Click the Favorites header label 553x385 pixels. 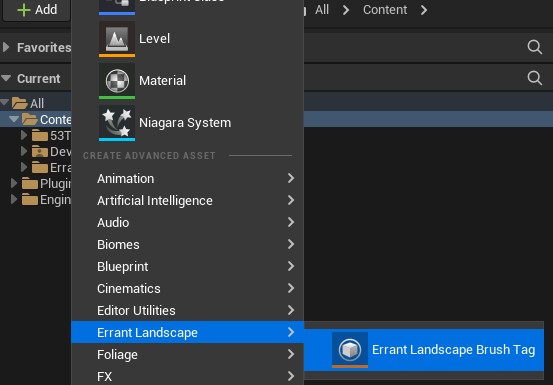tap(44, 47)
